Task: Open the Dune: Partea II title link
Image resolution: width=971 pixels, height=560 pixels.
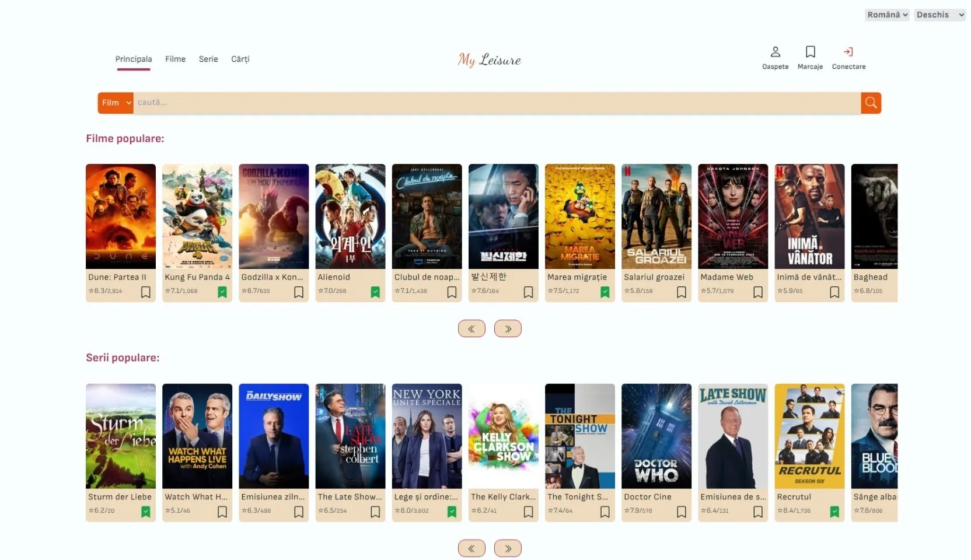Action: pos(117,277)
